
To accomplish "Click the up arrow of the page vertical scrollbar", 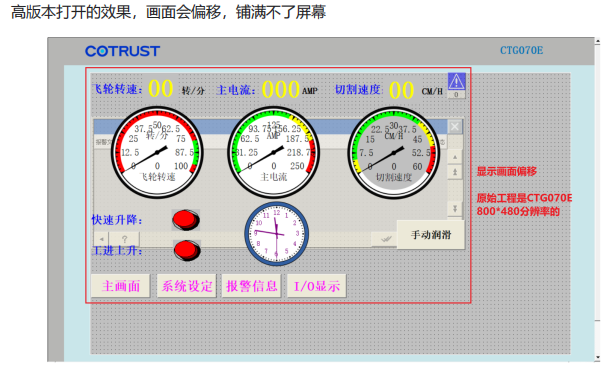I will (597, 41).
